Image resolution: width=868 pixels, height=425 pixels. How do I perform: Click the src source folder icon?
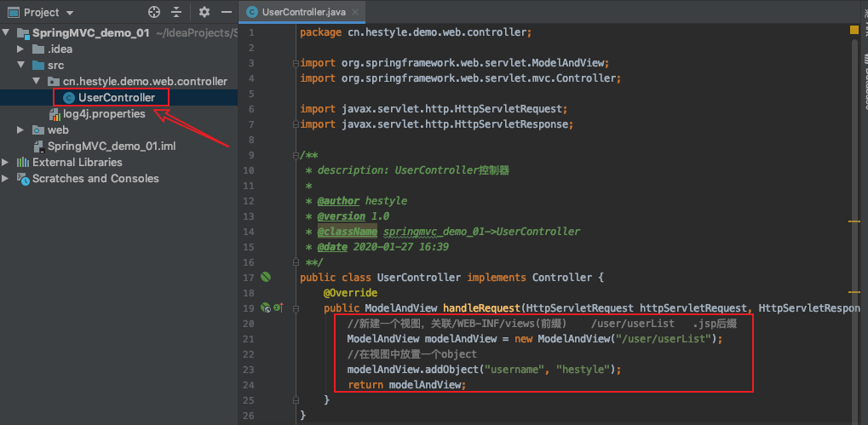(38, 66)
